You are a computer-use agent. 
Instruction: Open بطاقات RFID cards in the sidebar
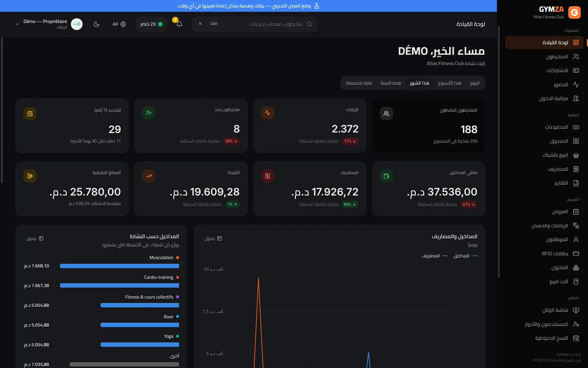pos(544,253)
